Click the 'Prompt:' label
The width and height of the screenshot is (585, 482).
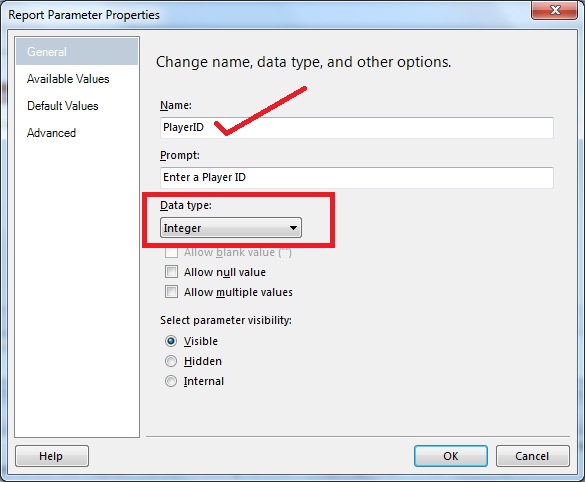coord(180,155)
